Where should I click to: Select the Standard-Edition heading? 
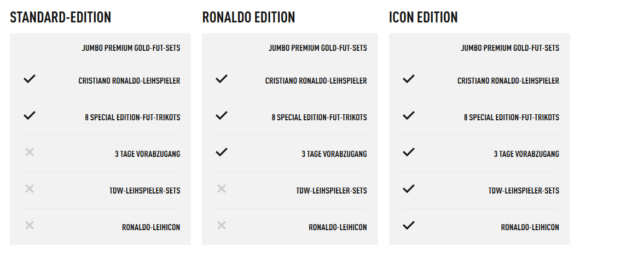61,17
